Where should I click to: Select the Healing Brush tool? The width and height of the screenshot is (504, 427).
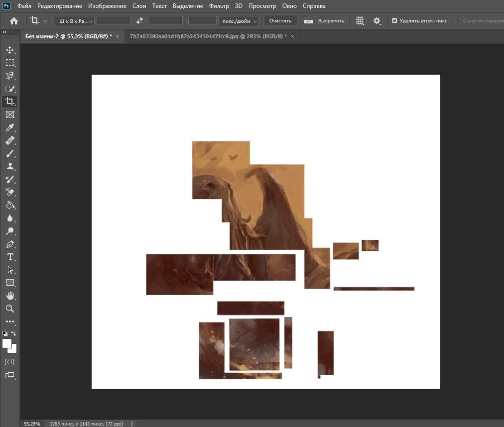pyautogui.click(x=10, y=140)
